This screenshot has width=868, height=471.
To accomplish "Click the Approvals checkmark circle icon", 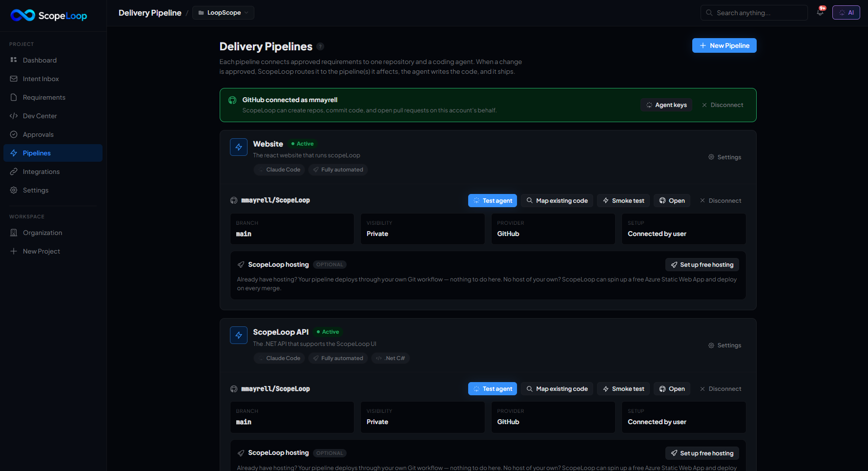I will 14,134.
